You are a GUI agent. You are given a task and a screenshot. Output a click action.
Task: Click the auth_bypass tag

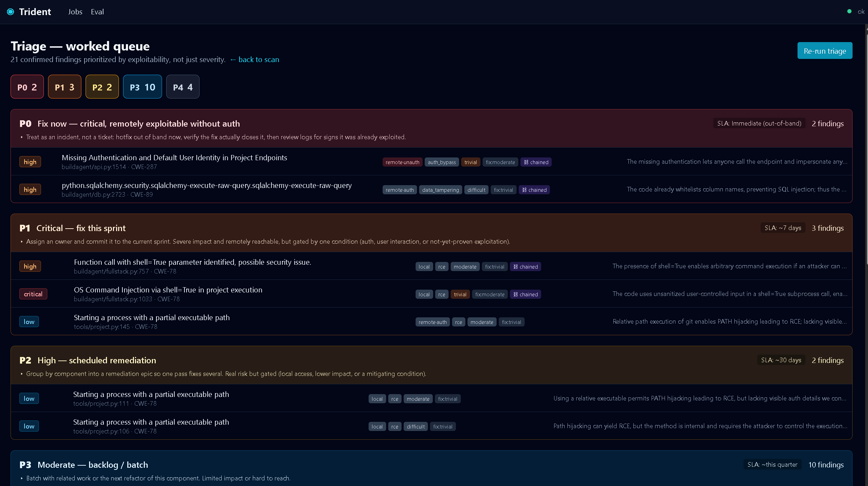coord(442,162)
